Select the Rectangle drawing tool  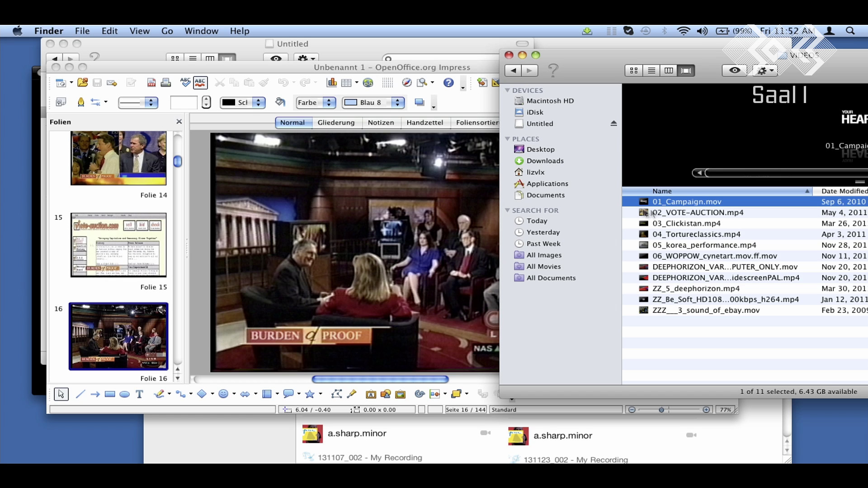[x=110, y=394]
